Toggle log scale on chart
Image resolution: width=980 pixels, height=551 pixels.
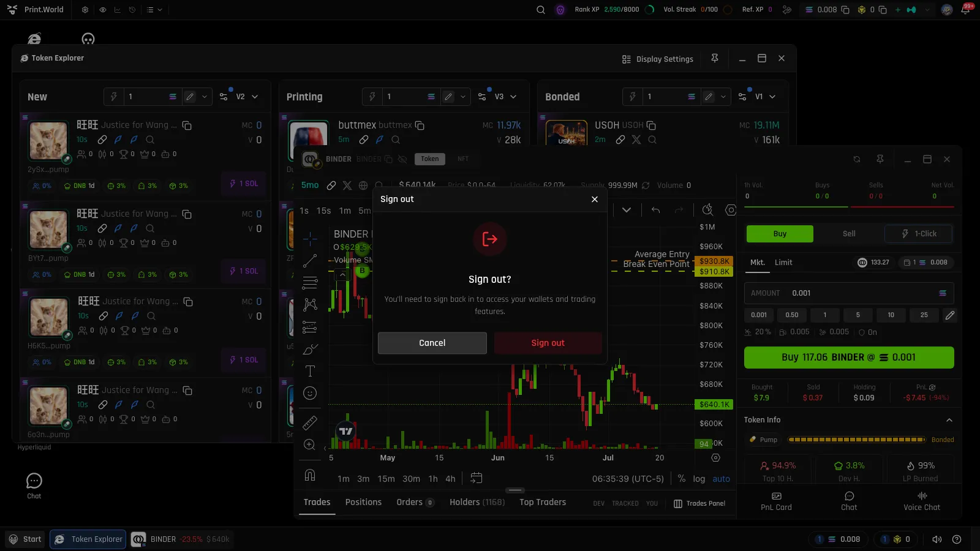coord(699,479)
